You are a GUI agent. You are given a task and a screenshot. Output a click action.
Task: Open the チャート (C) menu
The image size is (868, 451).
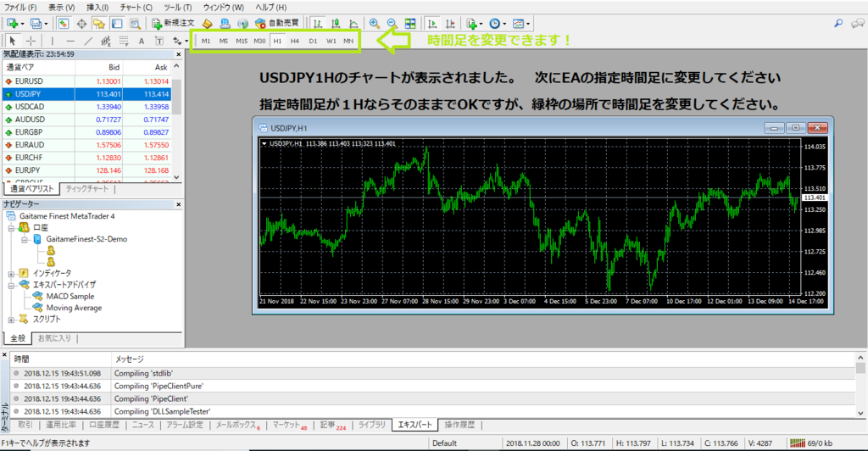(x=136, y=7)
